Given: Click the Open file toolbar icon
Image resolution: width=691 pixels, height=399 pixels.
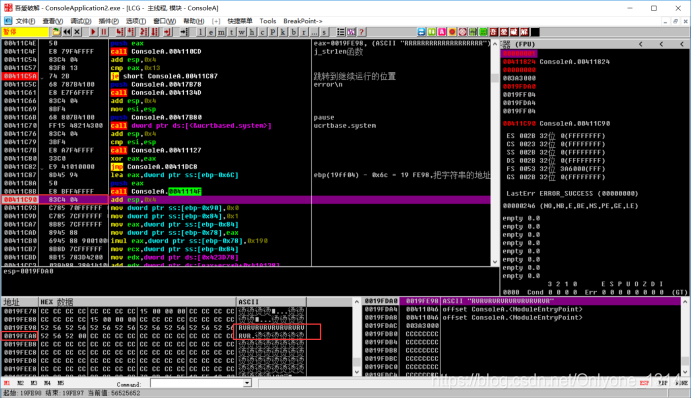Looking at the screenshot, I should (56, 32).
